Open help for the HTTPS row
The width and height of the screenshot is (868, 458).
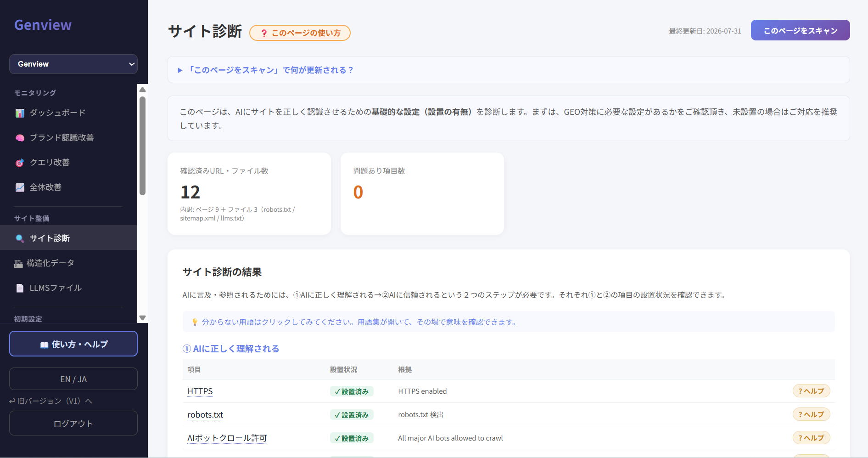pos(811,391)
